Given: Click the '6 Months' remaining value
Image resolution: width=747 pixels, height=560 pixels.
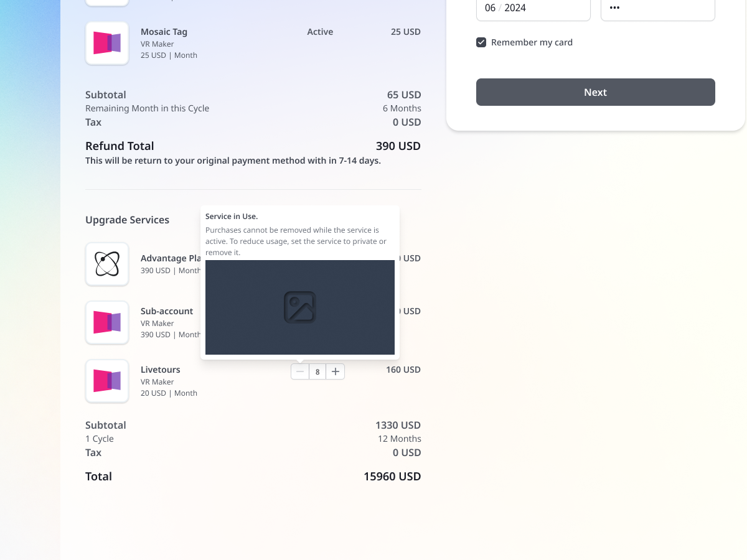Looking at the screenshot, I should point(402,108).
